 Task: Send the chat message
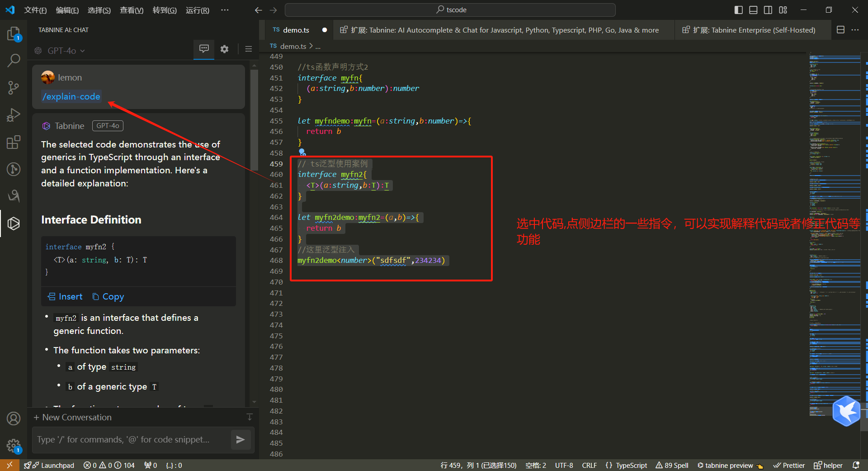tap(241, 439)
